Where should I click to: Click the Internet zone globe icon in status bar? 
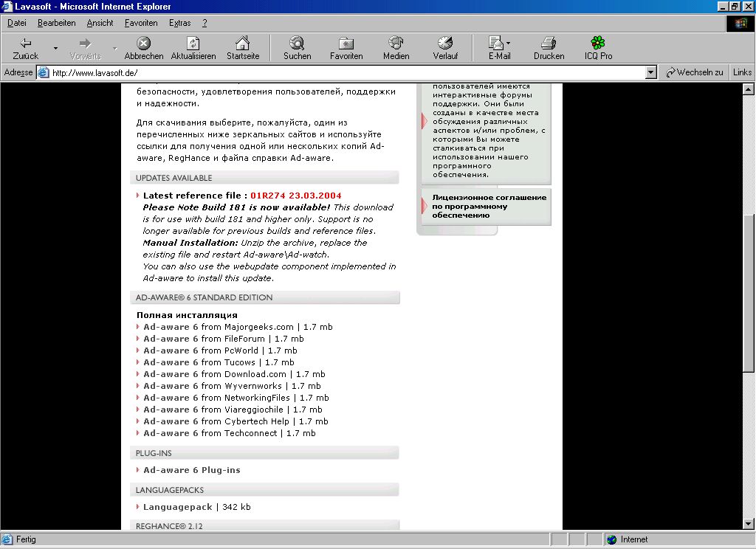pyautogui.click(x=612, y=539)
